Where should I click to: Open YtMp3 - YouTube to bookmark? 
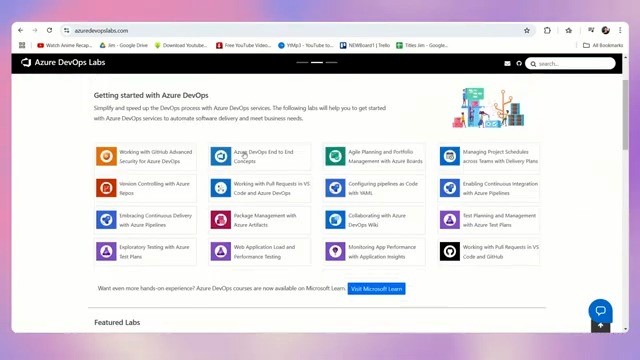[x=306, y=45]
